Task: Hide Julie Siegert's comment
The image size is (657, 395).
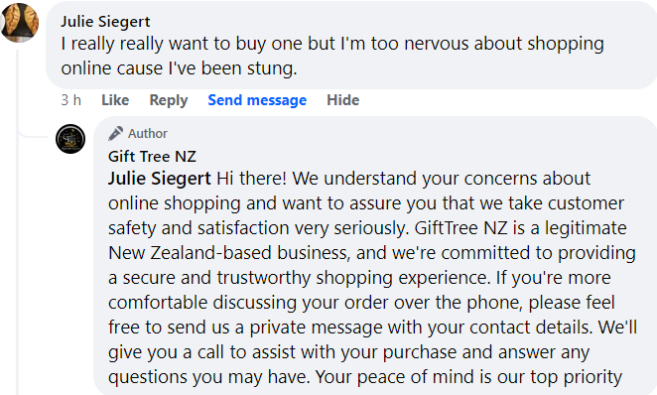Action: pyautogui.click(x=343, y=100)
